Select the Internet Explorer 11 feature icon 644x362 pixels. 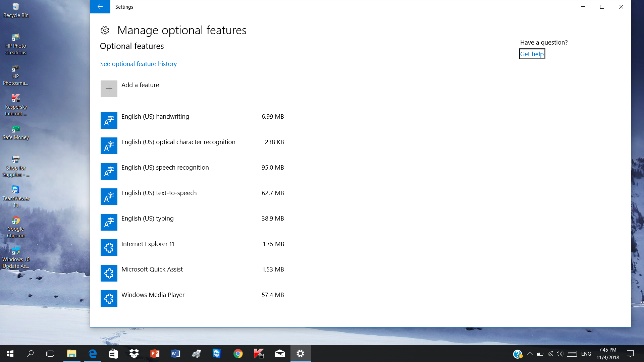pyautogui.click(x=109, y=248)
